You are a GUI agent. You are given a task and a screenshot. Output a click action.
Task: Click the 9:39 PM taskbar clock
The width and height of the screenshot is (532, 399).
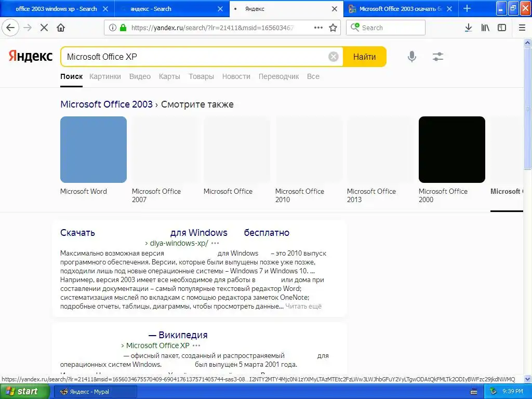(x=513, y=392)
